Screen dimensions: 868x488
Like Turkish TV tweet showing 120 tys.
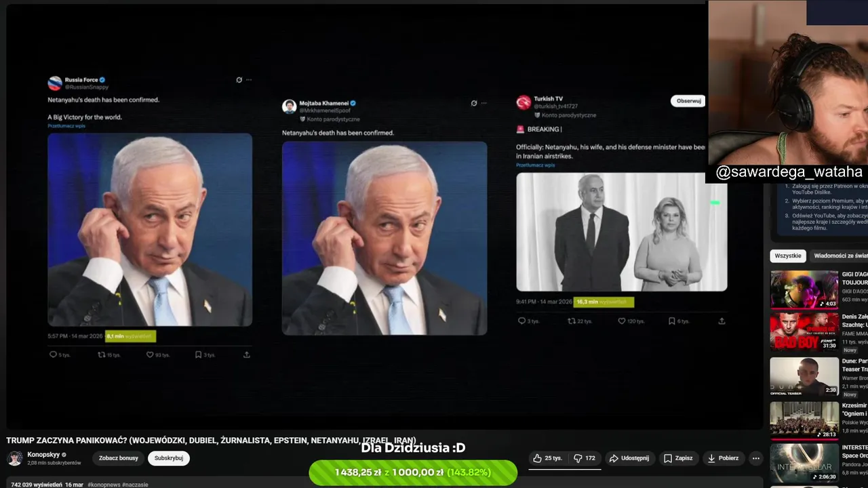pyautogui.click(x=631, y=321)
